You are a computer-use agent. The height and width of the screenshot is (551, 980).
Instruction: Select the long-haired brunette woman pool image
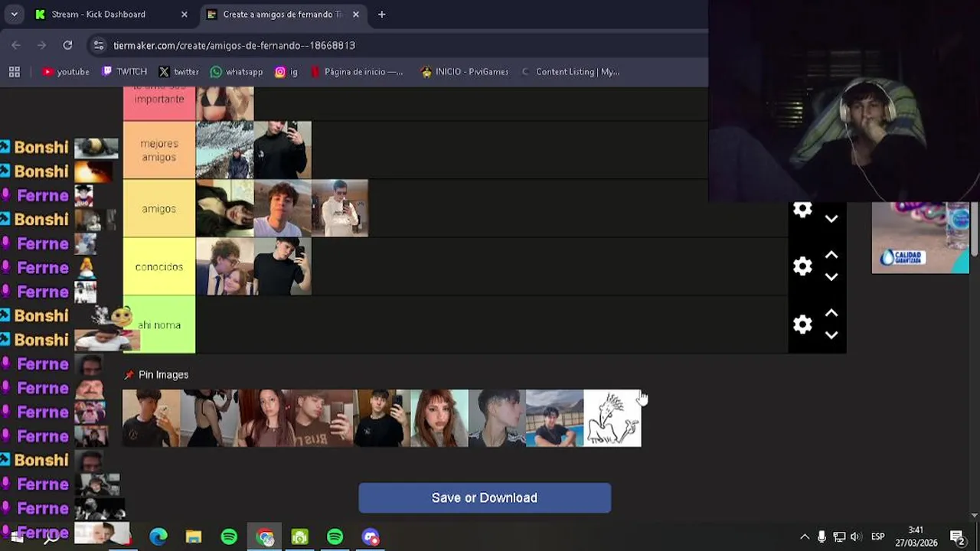click(x=266, y=418)
